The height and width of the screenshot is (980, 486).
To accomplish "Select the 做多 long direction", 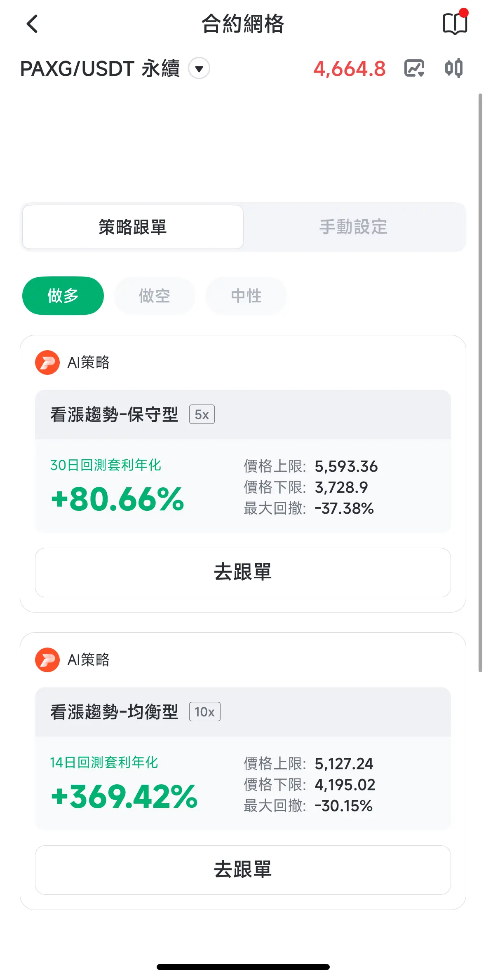I will click(63, 296).
